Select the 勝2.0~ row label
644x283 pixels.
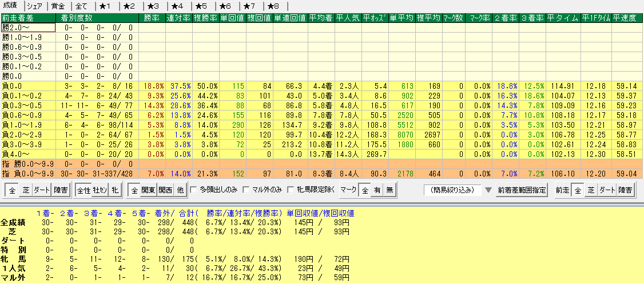pos(28,27)
